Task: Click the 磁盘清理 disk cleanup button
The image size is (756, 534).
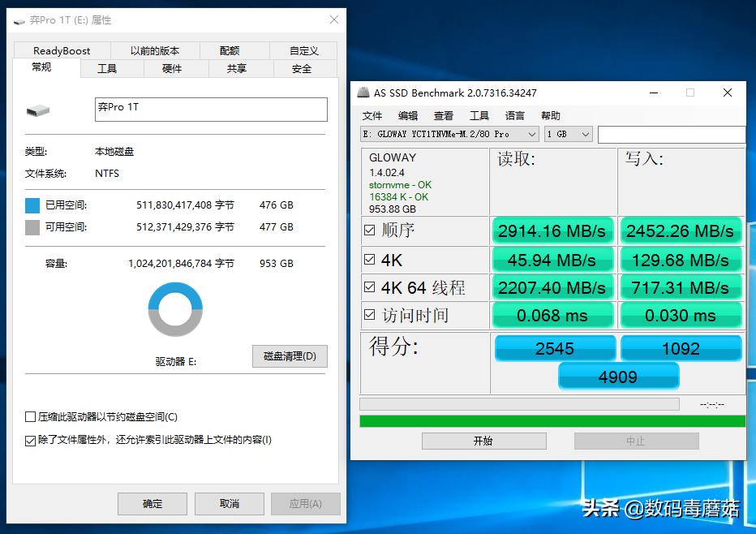Action: [290, 356]
